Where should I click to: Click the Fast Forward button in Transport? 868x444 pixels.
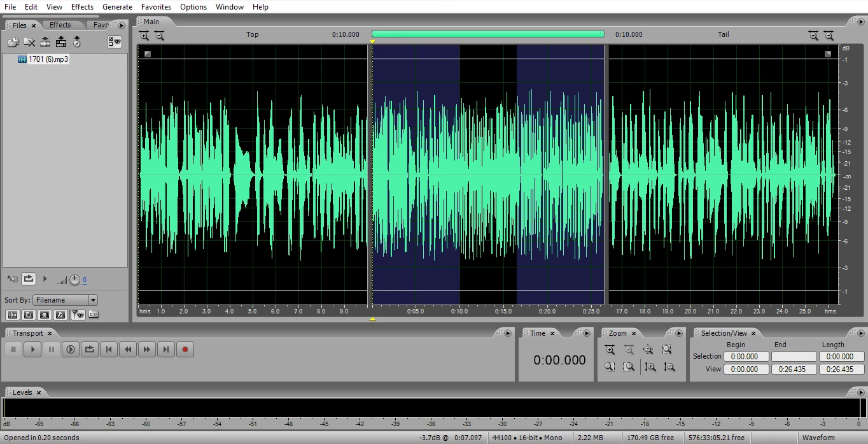tap(147, 349)
